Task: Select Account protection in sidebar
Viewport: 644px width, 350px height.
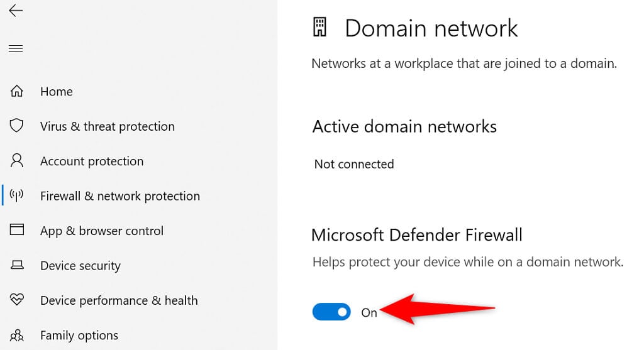Action: [92, 161]
